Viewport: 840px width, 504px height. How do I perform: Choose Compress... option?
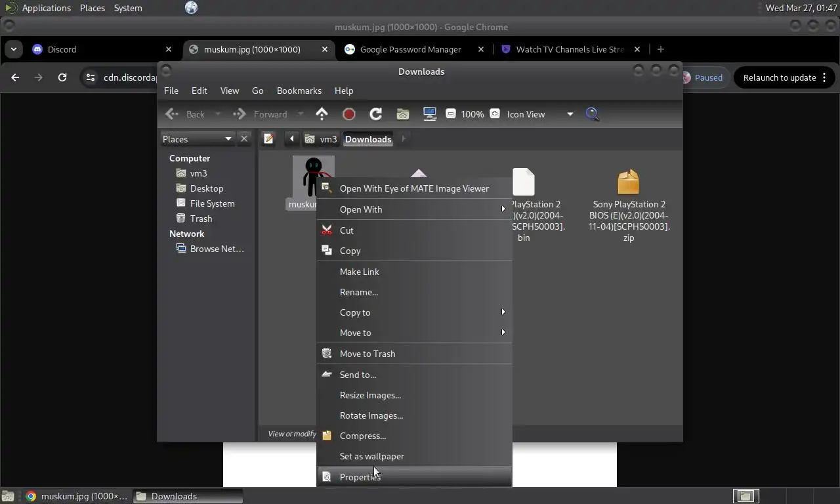point(414,436)
